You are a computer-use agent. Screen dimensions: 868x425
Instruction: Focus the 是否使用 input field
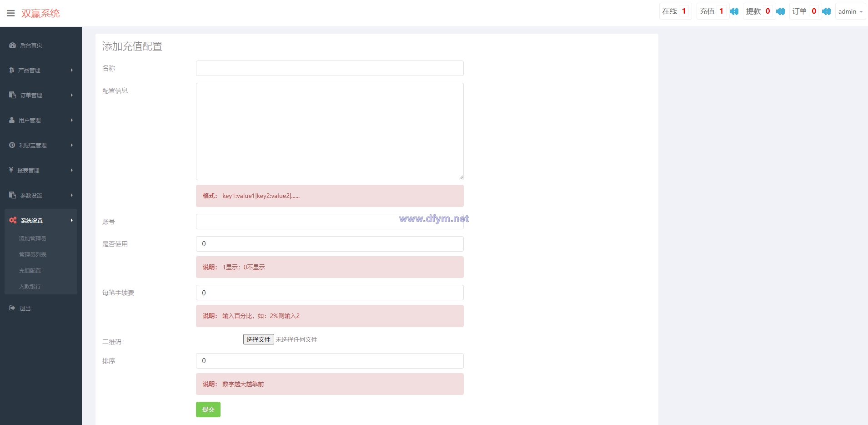coord(330,244)
